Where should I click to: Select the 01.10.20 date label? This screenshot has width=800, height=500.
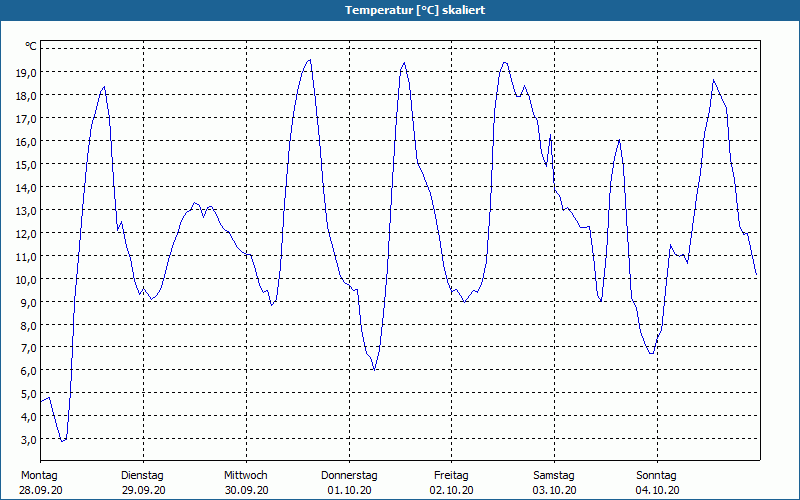click(349, 491)
